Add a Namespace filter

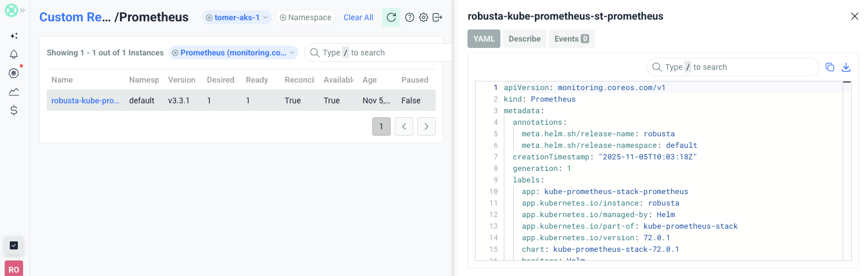pyautogui.click(x=305, y=17)
